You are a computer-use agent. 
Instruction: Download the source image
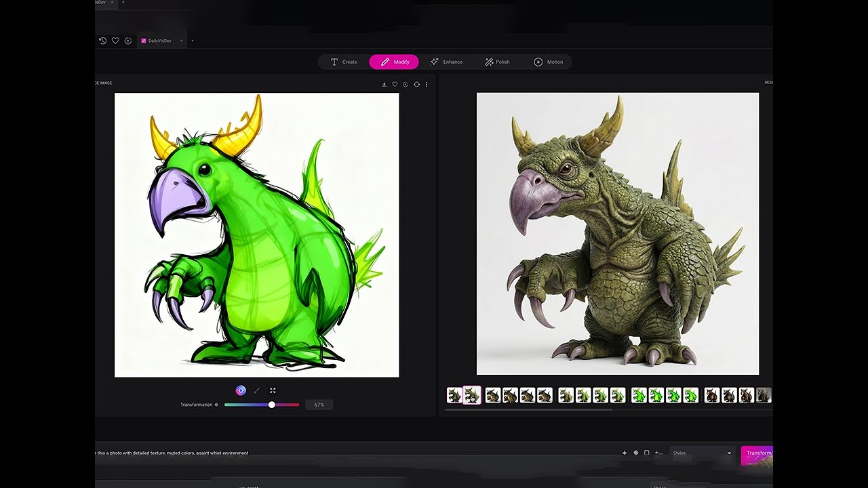click(384, 85)
